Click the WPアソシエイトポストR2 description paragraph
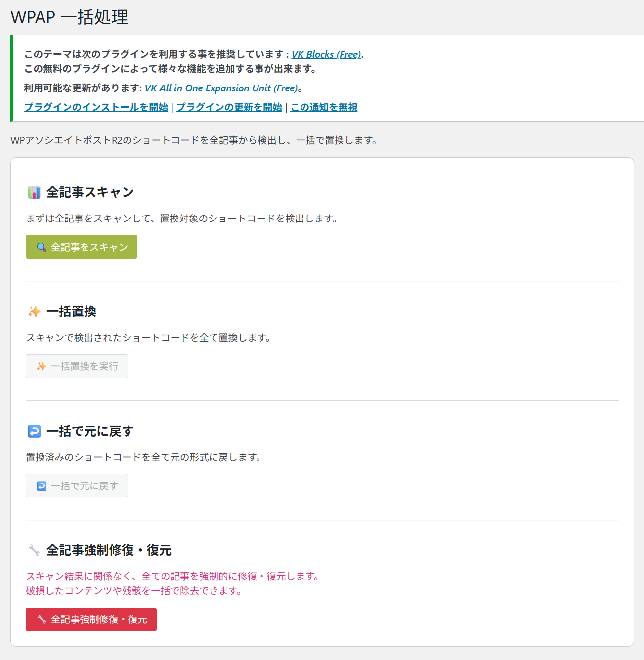Viewport: 644px width, 660px height. [194, 140]
